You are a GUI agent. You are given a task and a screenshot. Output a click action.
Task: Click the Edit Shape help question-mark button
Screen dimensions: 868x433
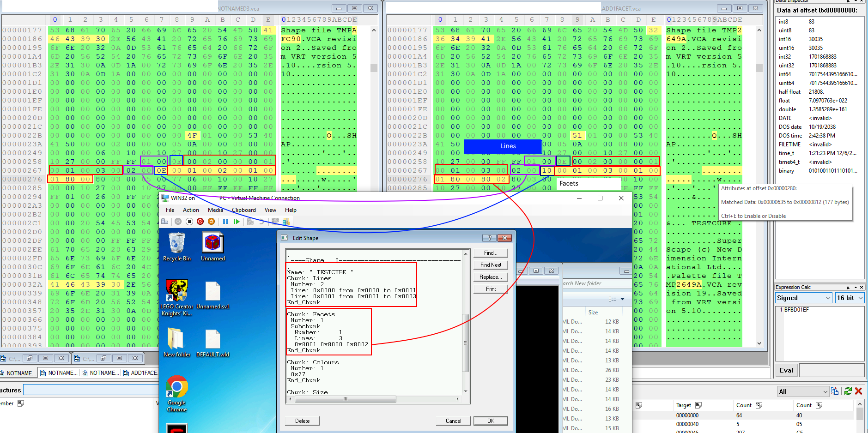[x=489, y=238]
